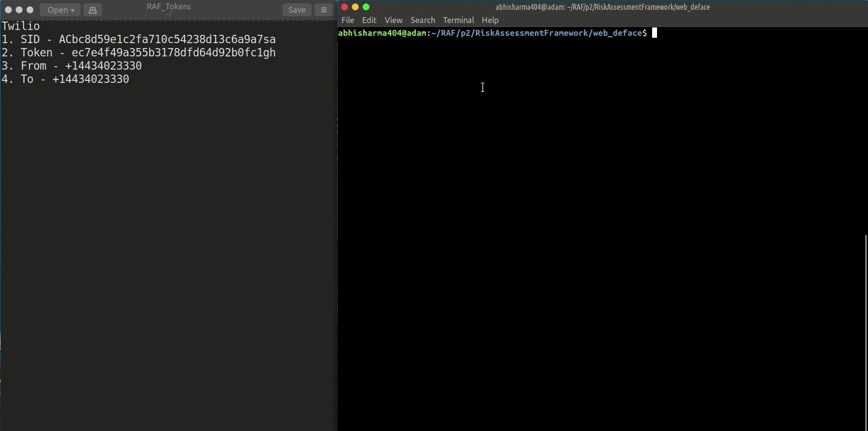Click the terminal window title text
The image size is (868, 431).
tap(603, 7)
